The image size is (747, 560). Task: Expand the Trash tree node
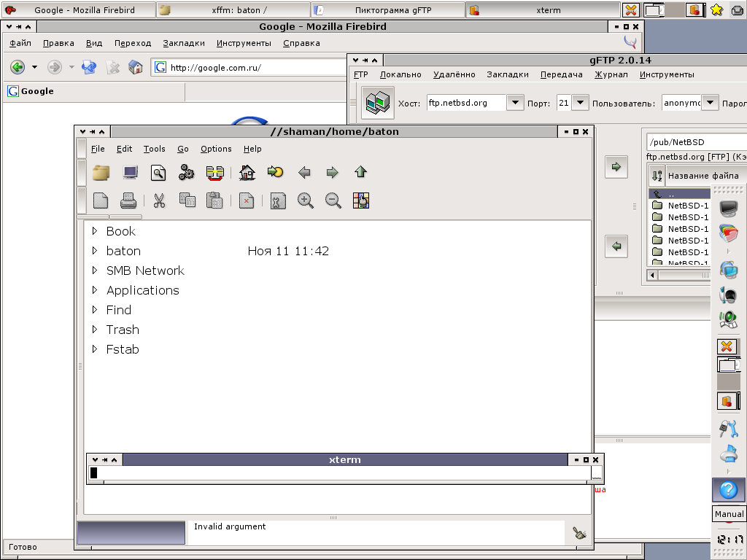pyautogui.click(x=94, y=330)
